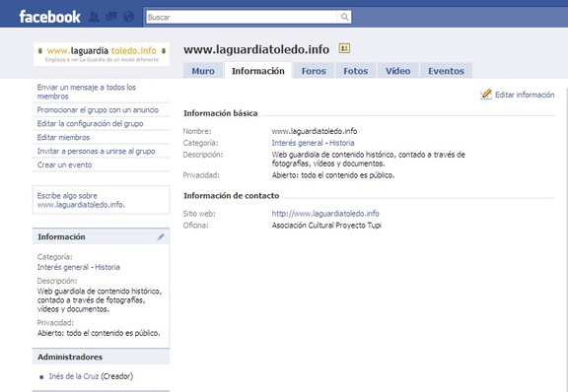Click the pencil icon in Información sidebar box

[161, 236]
